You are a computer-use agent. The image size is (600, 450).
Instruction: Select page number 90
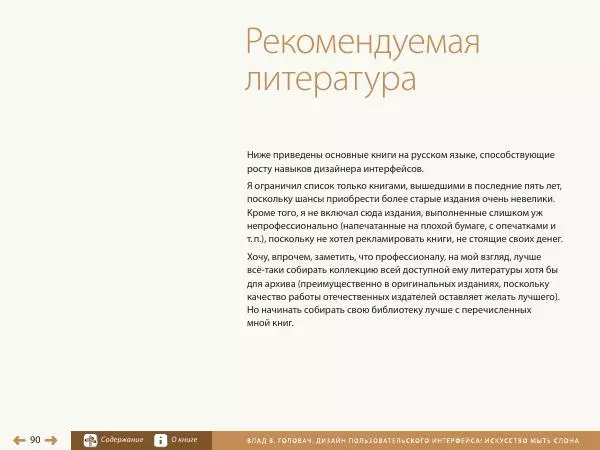[35, 440]
